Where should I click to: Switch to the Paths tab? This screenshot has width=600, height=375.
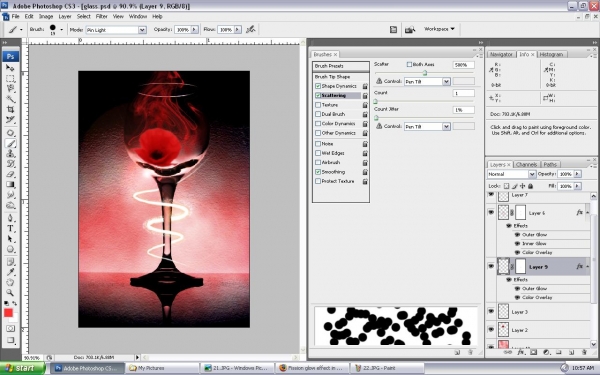pos(550,165)
